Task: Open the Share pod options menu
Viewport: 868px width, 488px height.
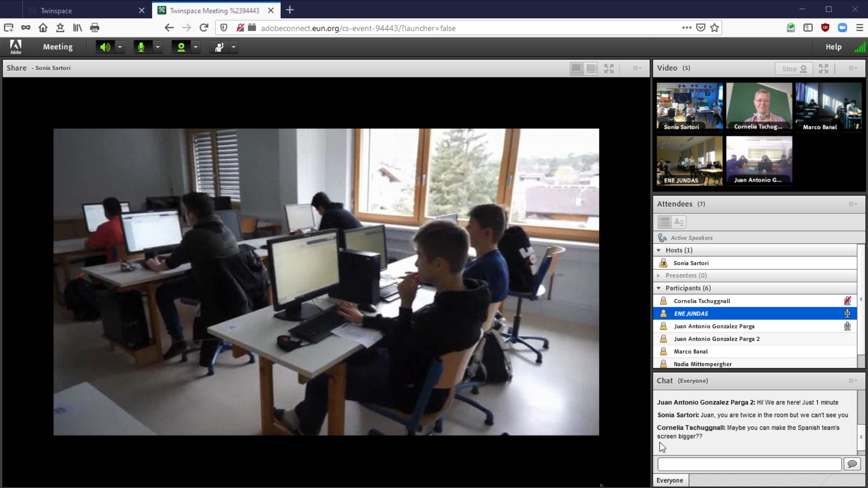Action: [637, 68]
